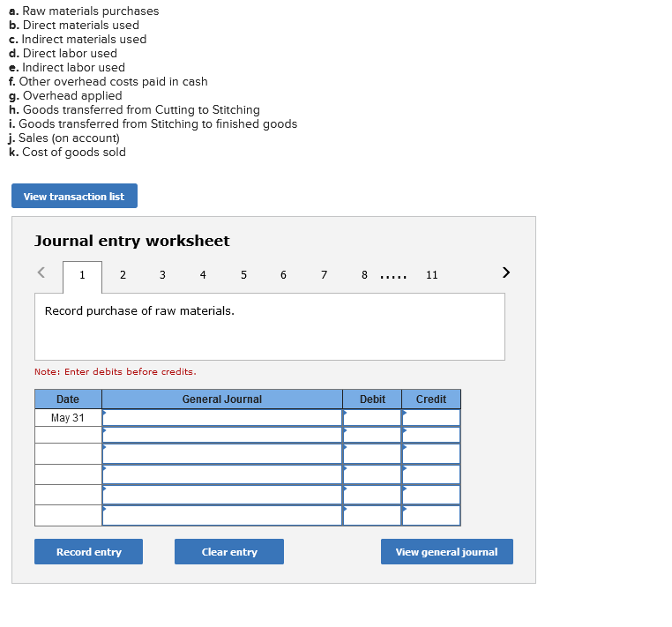Switch to worksheet tab 2

[123, 275]
